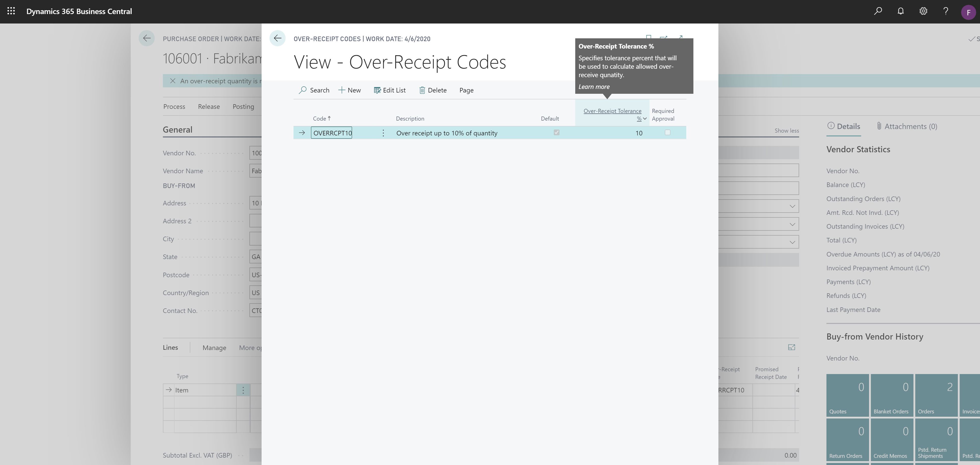Click the Search icon in over-receipt dialog
980x465 pixels.
pyautogui.click(x=302, y=89)
